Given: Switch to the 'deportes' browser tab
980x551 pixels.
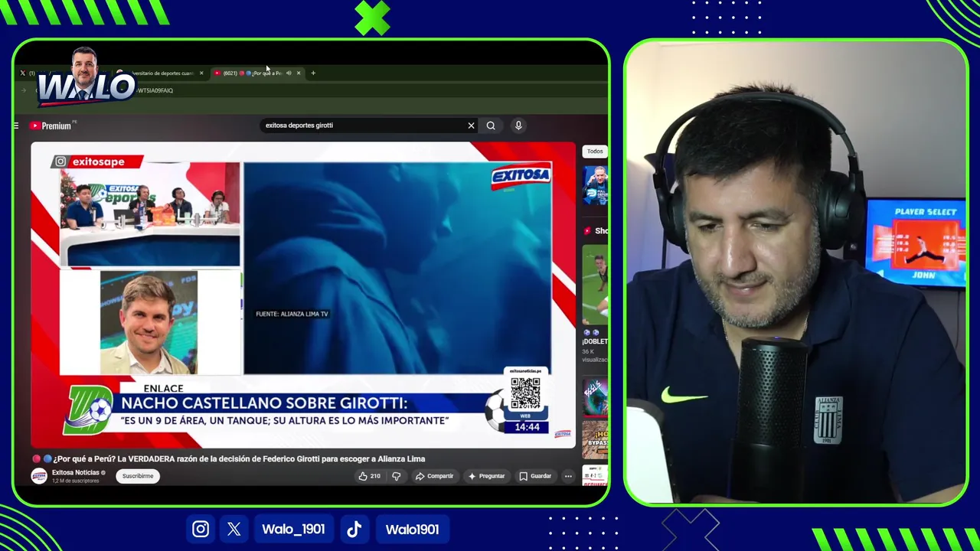Looking at the screenshot, I should click(162, 73).
